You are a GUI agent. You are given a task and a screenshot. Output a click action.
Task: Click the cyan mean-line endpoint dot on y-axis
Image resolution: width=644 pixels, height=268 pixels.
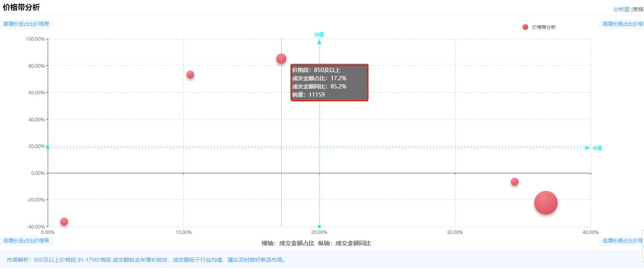(48, 147)
